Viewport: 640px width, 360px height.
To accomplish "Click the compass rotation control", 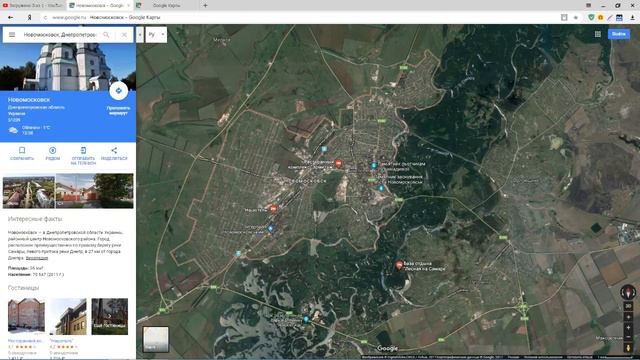I will click(628, 292).
